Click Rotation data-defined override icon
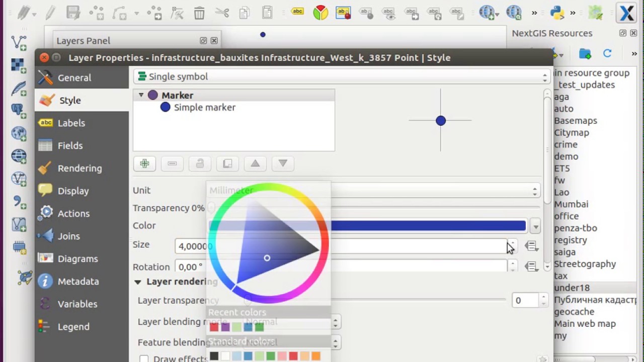644x362 pixels. click(531, 266)
